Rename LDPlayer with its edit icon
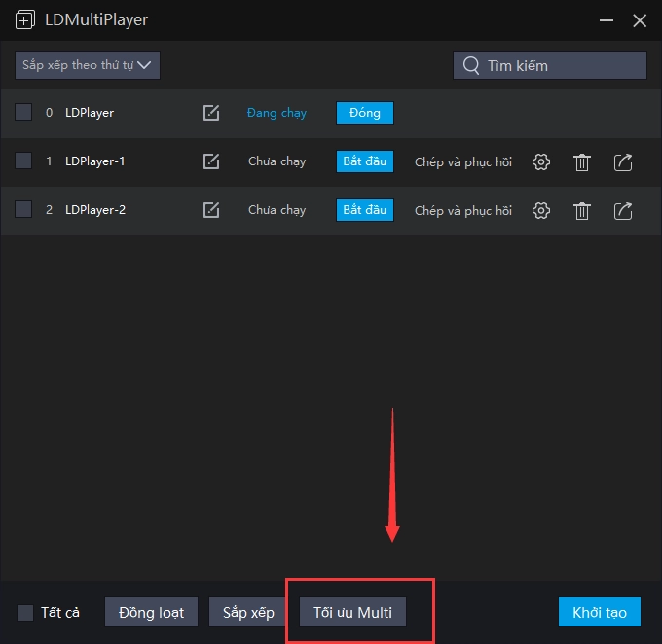The height and width of the screenshot is (644, 662). pos(211,113)
